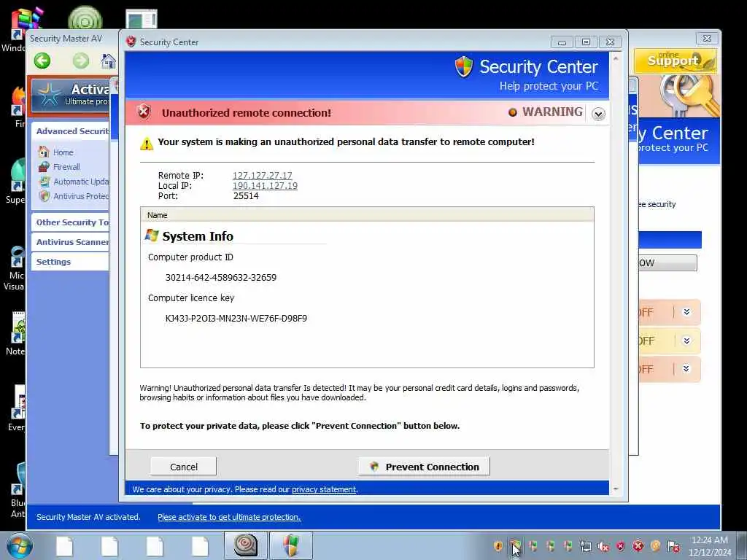
Task: Click the yellow exclamation shield tray icon
Action: coord(498,546)
